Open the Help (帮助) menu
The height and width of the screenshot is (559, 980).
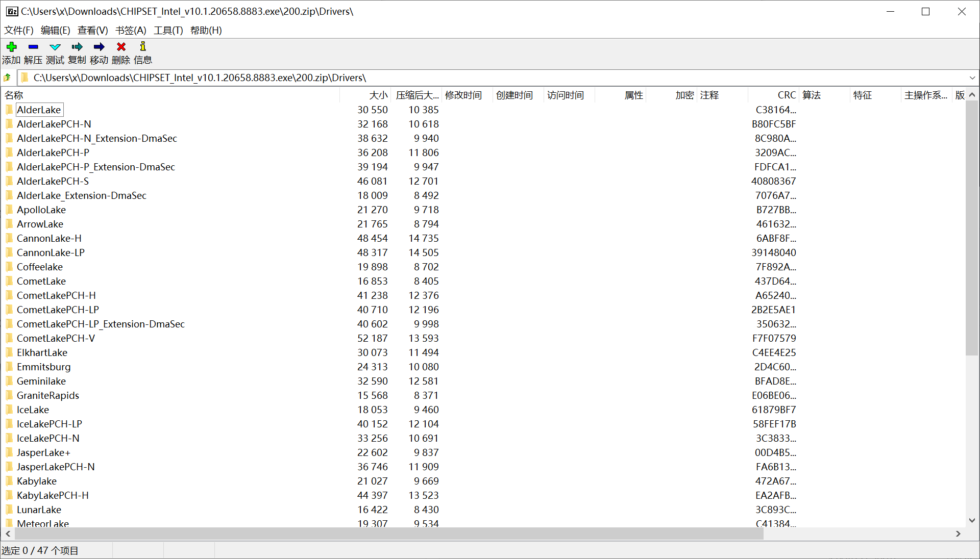coord(206,30)
